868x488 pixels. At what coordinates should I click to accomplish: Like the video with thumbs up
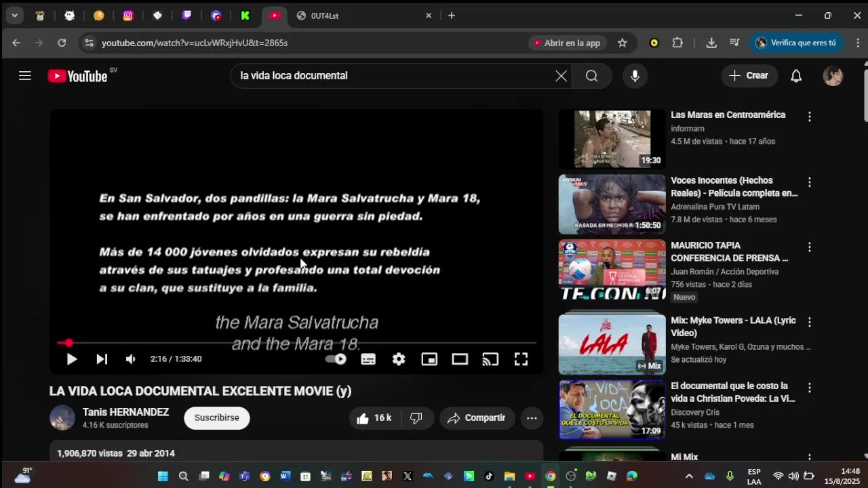tap(374, 418)
